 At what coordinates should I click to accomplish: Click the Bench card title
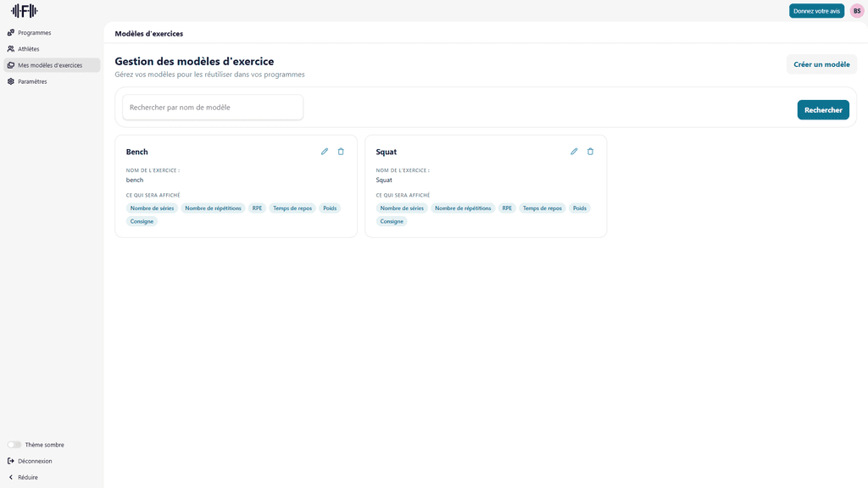(x=137, y=152)
